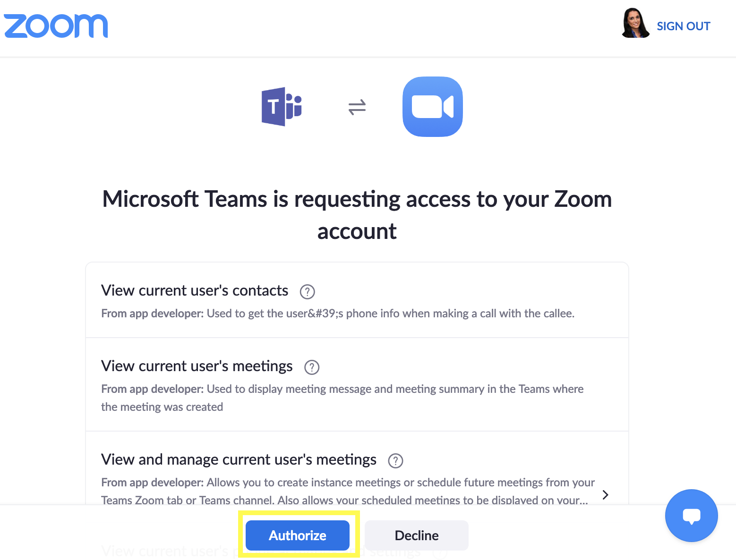Select the 'View current user's contacts' heading
This screenshot has height=560, width=736.
195,290
